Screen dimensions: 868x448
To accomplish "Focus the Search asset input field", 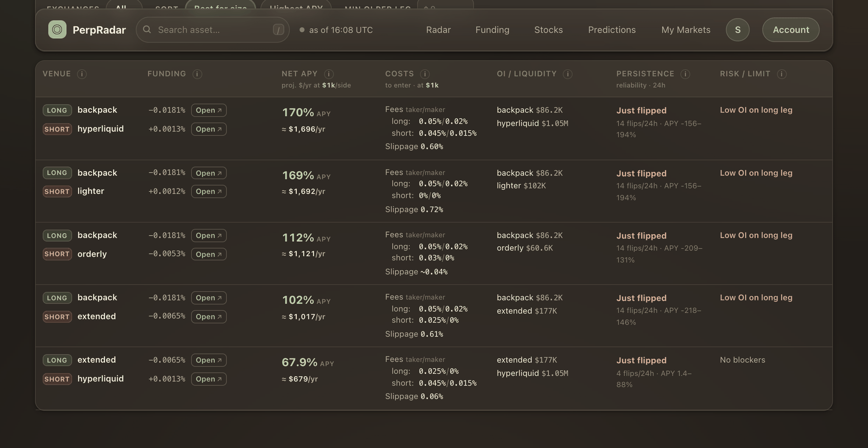I will coord(213,30).
